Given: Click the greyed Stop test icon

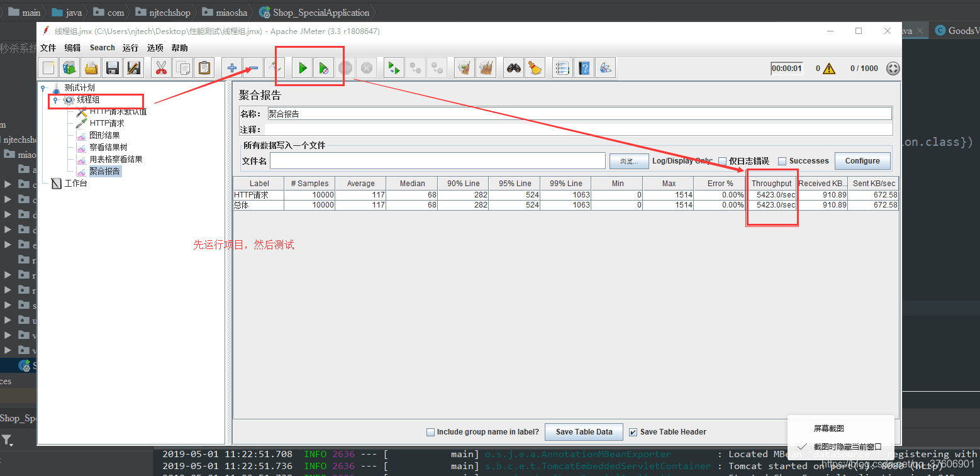Looking at the screenshot, I should coord(345,68).
